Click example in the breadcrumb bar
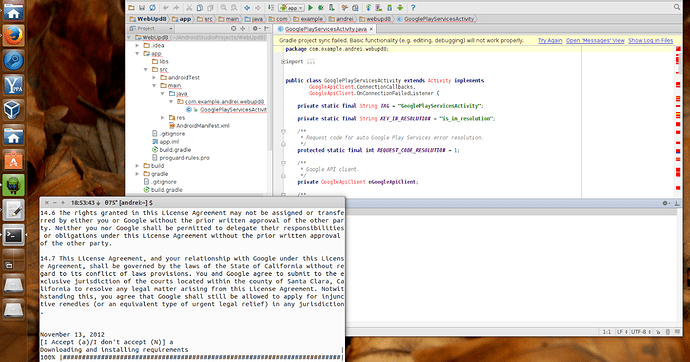The image size is (690, 362). pyautogui.click(x=308, y=19)
